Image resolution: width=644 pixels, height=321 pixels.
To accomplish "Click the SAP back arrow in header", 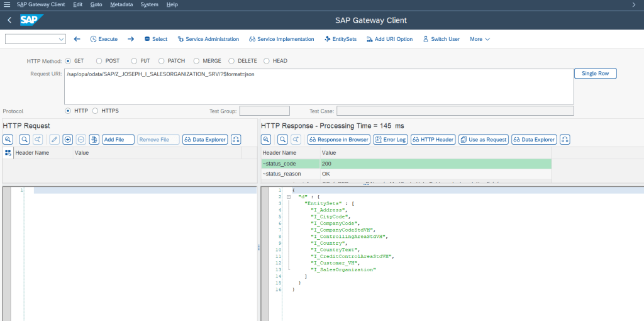I will coord(9,20).
